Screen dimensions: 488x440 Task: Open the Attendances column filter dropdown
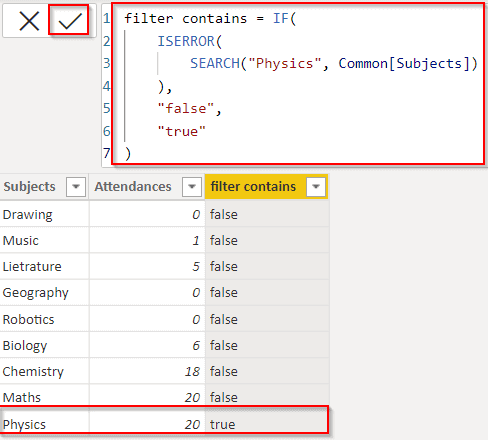pos(192,187)
